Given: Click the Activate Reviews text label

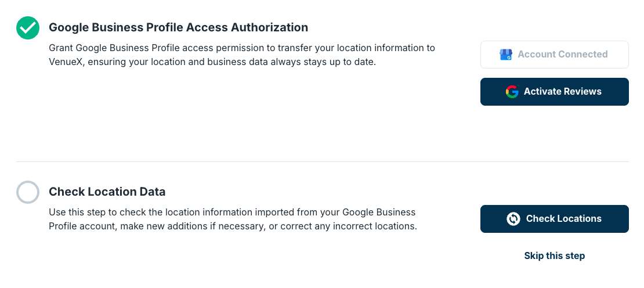Looking at the screenshot, I should pos(563,91).
